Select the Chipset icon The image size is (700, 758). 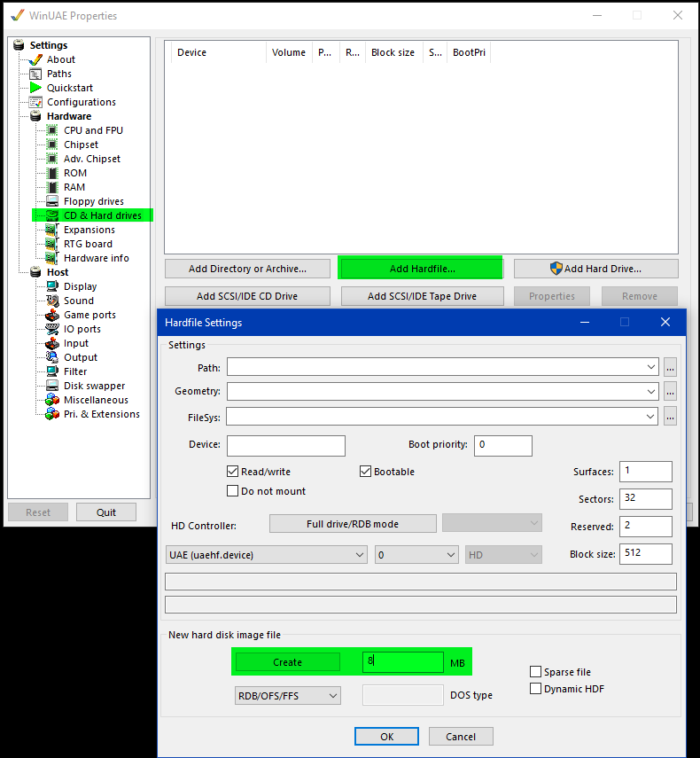[52, 145]
